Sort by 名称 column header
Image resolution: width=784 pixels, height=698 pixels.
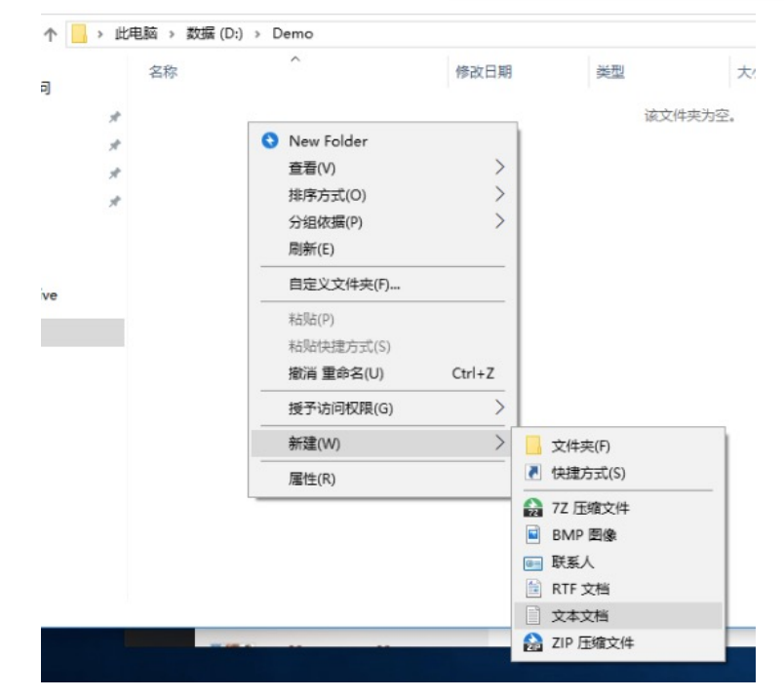click(163, 72)
